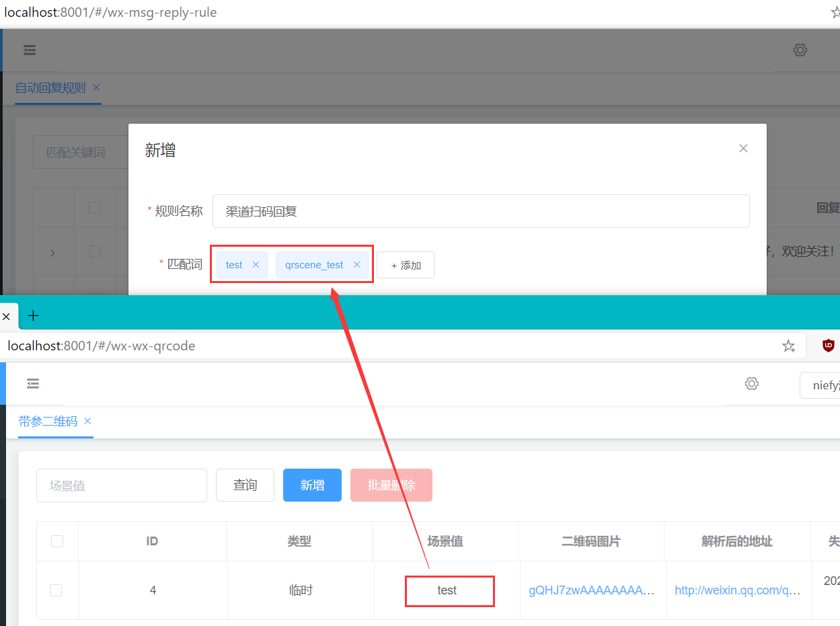Close the 新增 dialog with X

click(743, 149)
